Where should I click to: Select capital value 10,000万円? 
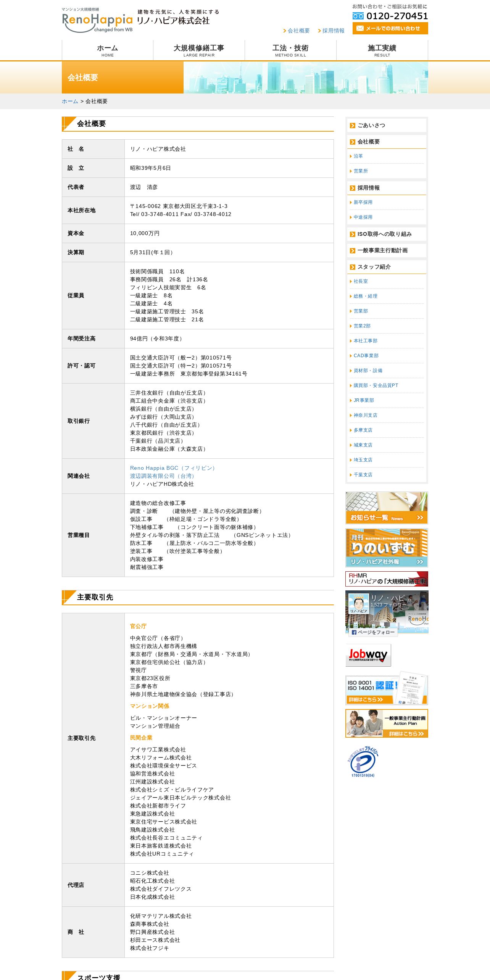(x=145, y=233)
